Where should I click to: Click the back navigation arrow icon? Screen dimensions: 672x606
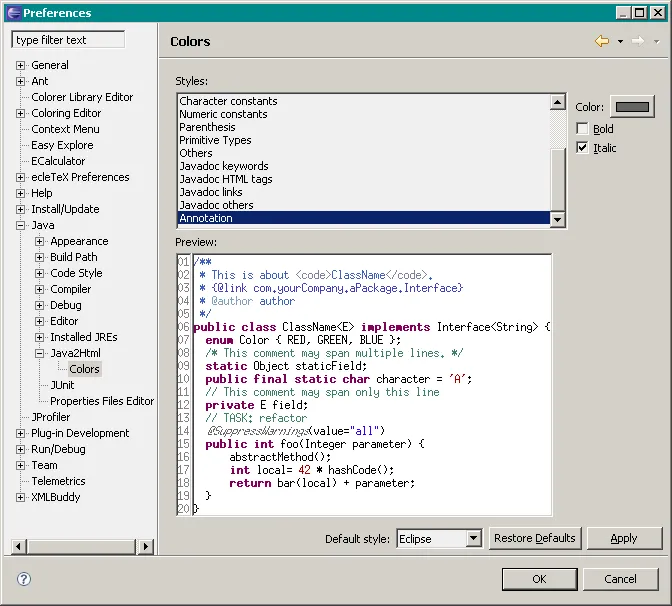[601, 41]
